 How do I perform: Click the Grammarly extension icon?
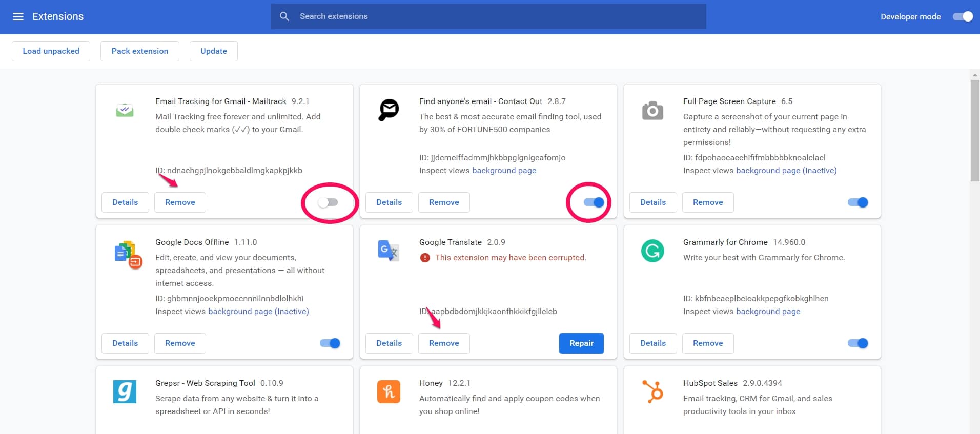click(652, 251)
